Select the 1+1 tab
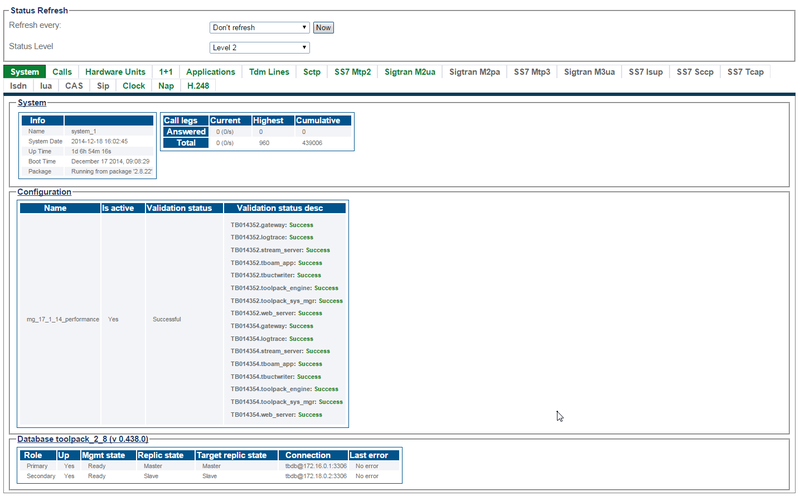The image size is (800, 496). click(166, 72)
